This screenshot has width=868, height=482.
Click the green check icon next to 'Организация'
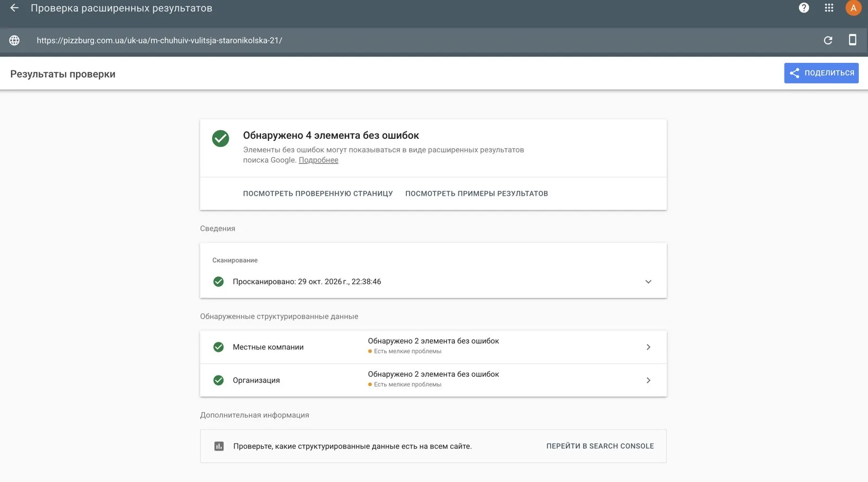(x=219, y=380)
